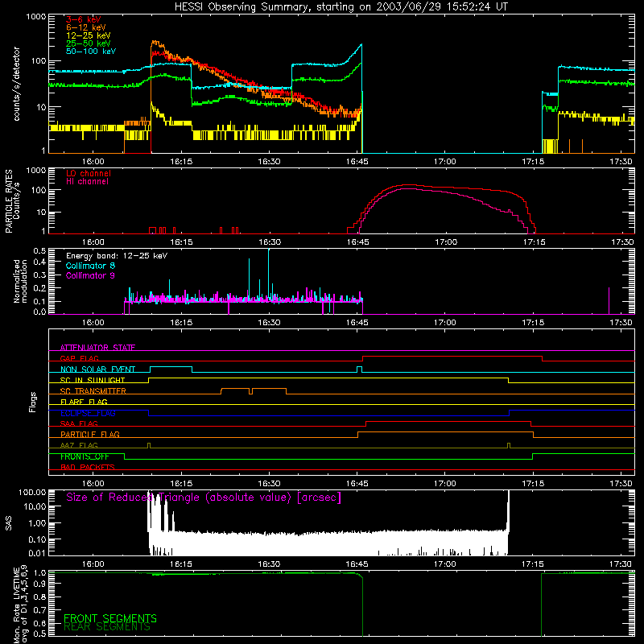Click the PARTICLE FLAG label

[x=90, y=435]
